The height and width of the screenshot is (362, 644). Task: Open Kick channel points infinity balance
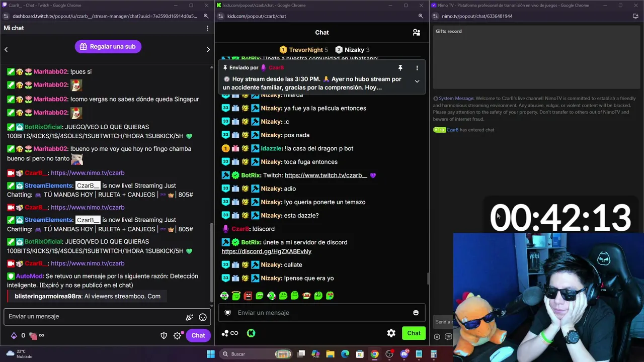point(230,333)
